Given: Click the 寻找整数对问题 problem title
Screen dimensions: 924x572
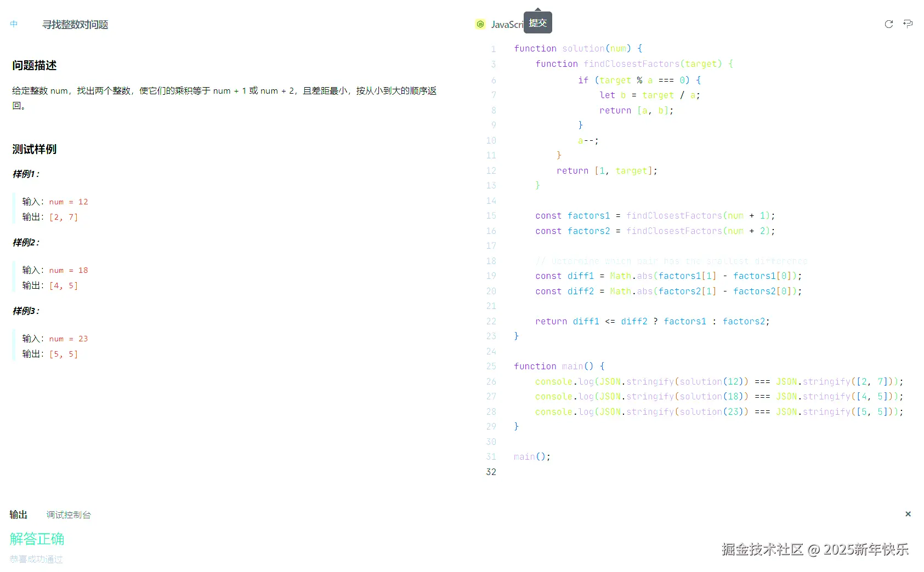Looking at the screenshot, I should [x=75, y=25].
